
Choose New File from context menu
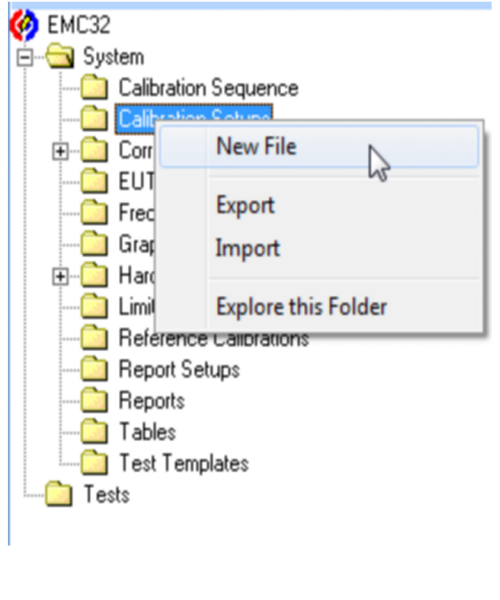pyautogui.click(x=319, y=147)
